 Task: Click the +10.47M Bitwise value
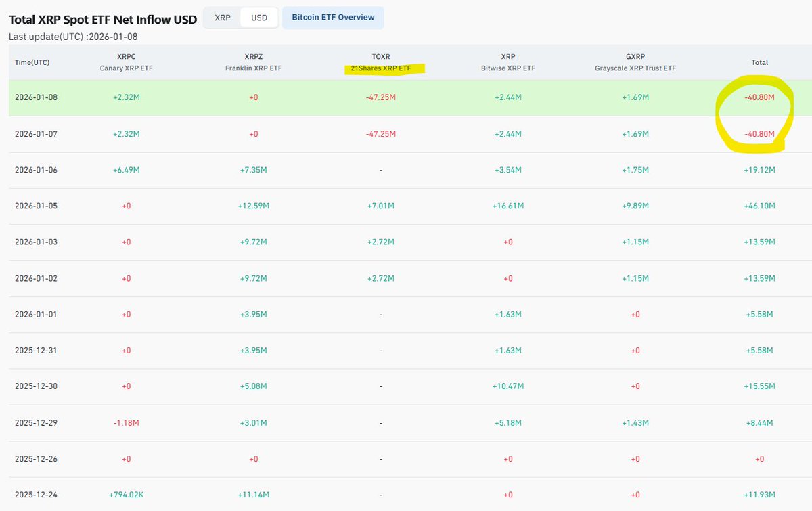coord(507,386)
